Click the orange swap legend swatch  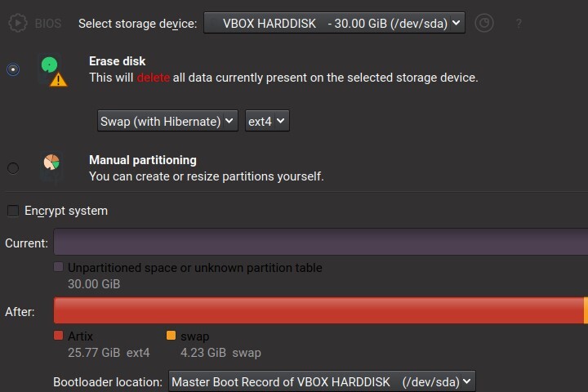pyautogui.click(x=171, y=336)
